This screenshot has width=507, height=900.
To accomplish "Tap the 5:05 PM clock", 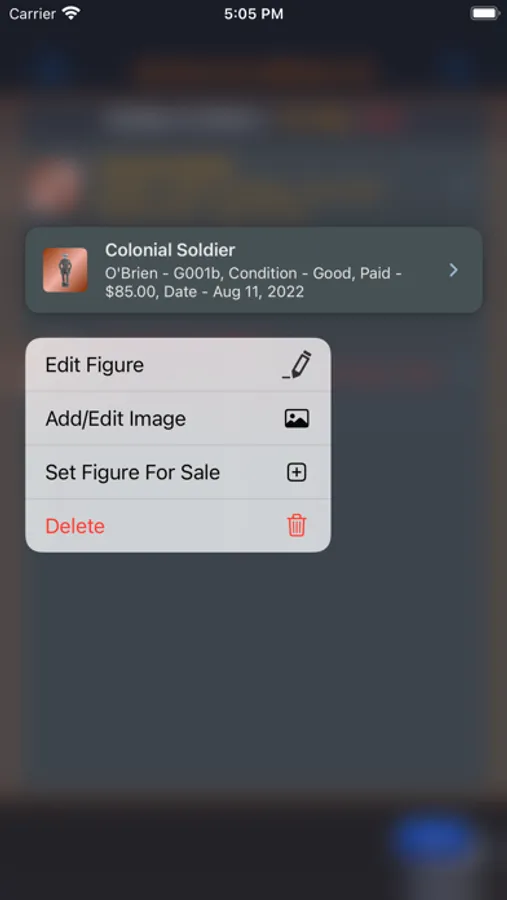I will [x=253, y=14].
